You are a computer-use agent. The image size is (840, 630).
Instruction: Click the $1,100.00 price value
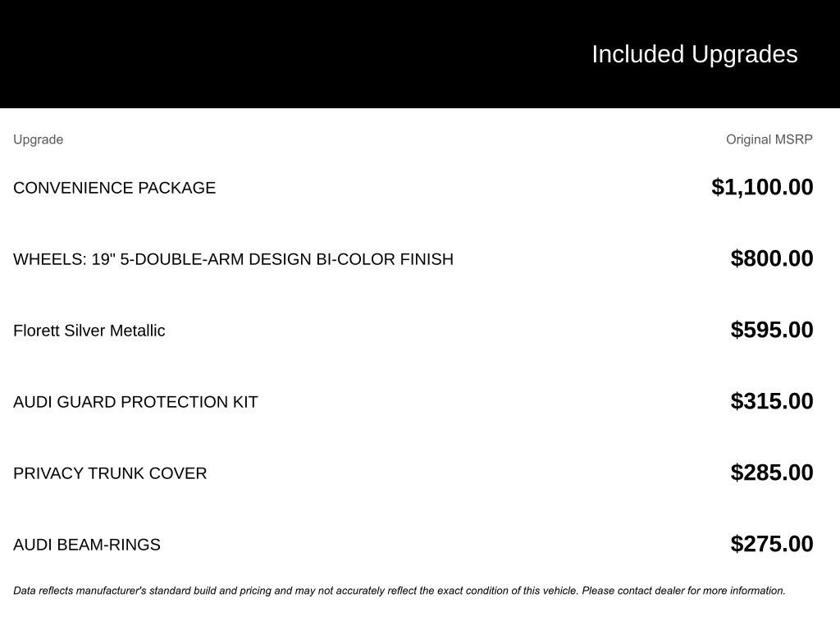762,188
